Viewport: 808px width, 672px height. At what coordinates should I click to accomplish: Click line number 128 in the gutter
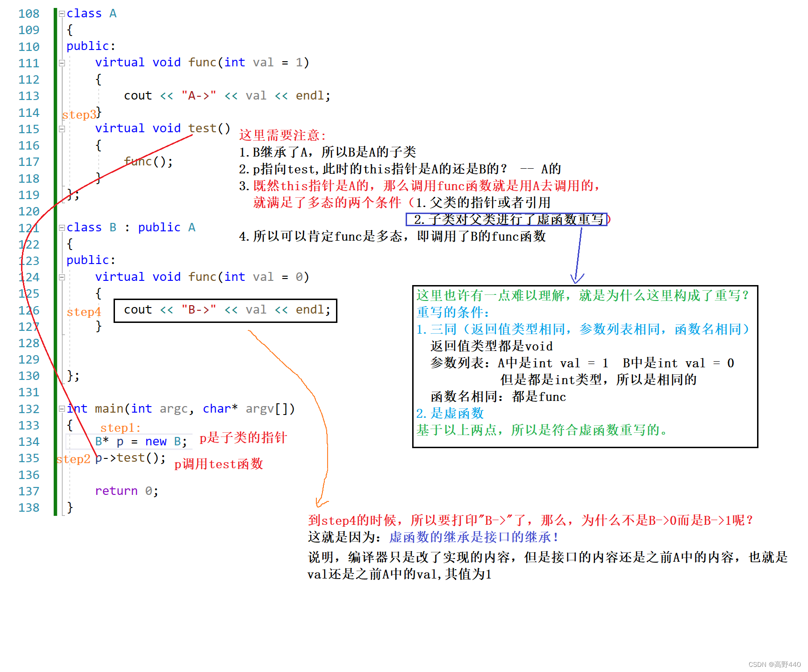(x=29, y=343)
